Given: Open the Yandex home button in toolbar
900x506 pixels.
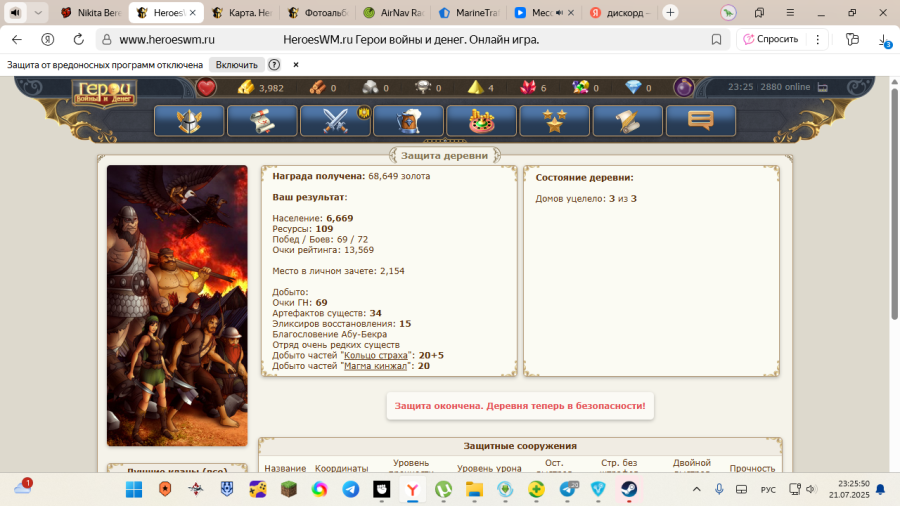Looking at the screenshot, I should click(x=48, y=40).
